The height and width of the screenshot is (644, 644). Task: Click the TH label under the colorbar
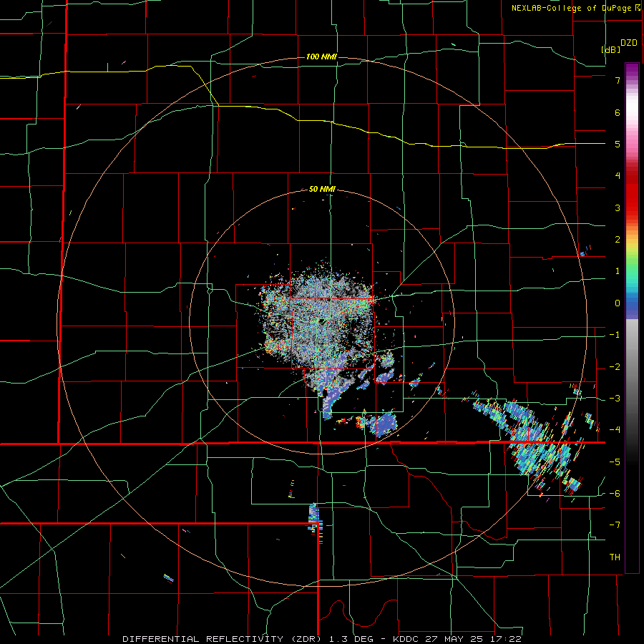(x=615, y=557)
